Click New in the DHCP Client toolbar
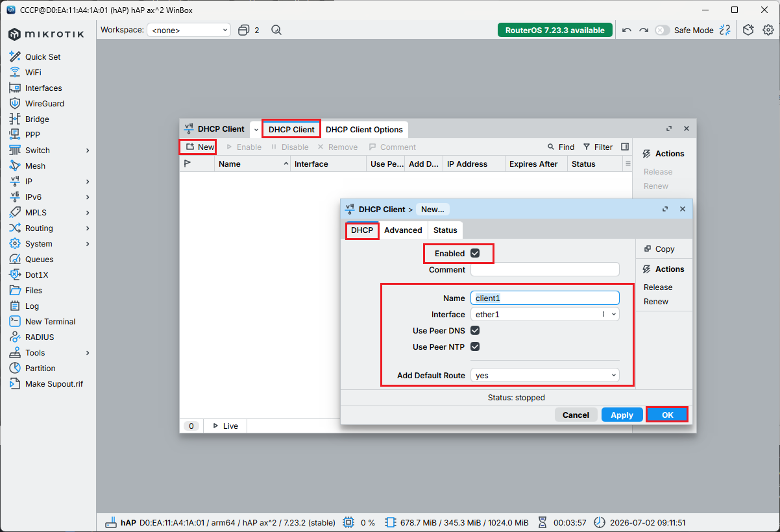 [x=200, y=147]
